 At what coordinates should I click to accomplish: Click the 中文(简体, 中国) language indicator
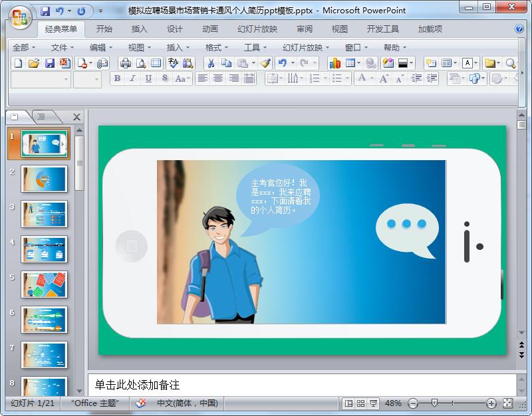click(x=188, y=403)
